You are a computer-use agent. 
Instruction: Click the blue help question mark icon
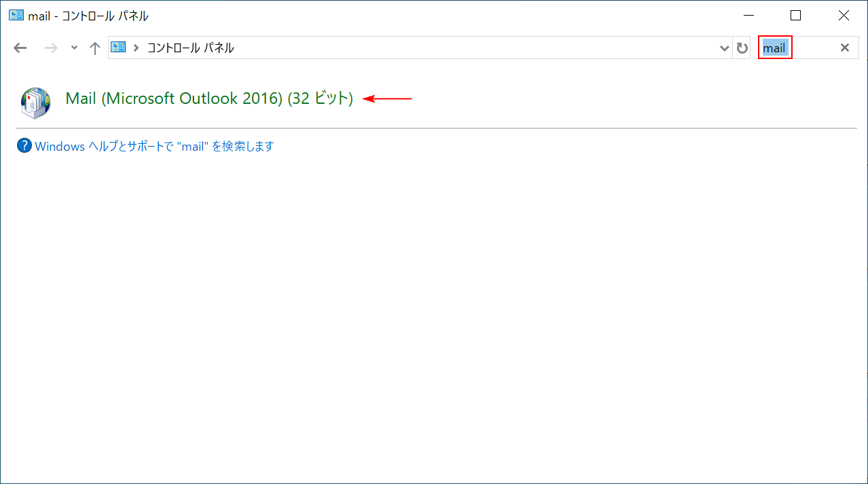coord(24,146)
